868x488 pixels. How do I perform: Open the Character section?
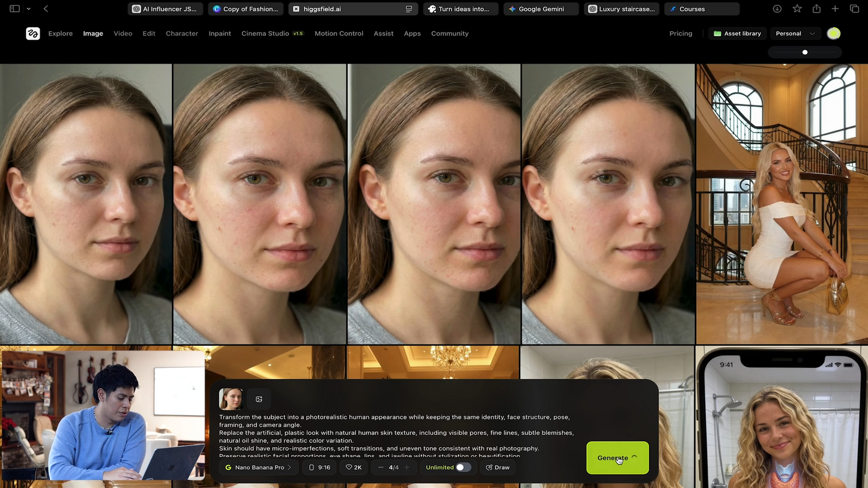pyautogui.click(x=182, y=34)
